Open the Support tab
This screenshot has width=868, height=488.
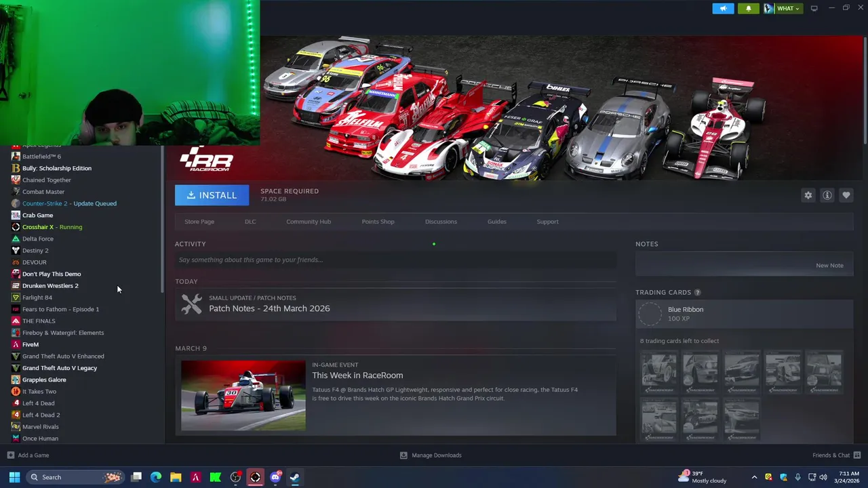(547, 222)
